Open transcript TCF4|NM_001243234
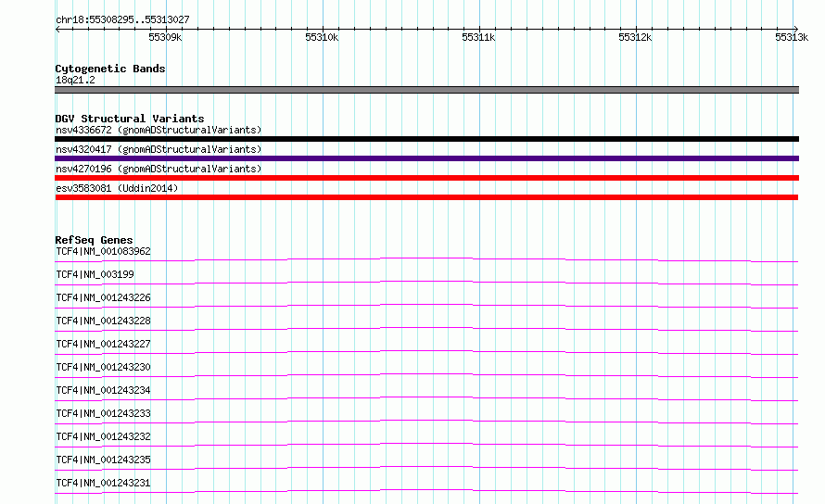This screenshot has width=825, height=504. (x=103, y=390)
